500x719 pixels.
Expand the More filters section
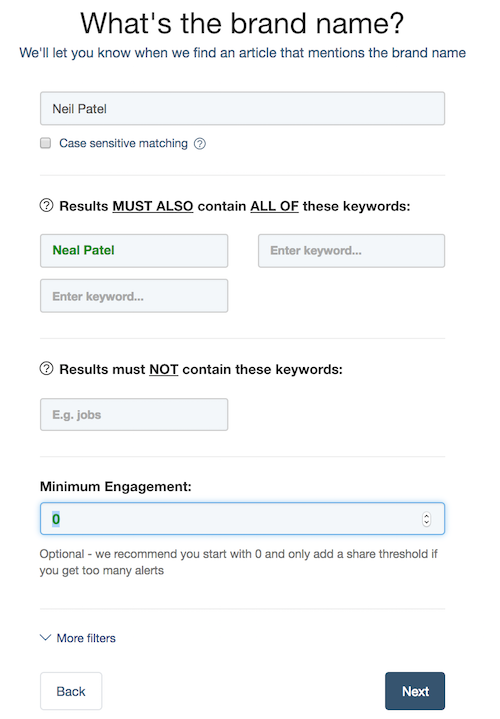tap(86, 638)
